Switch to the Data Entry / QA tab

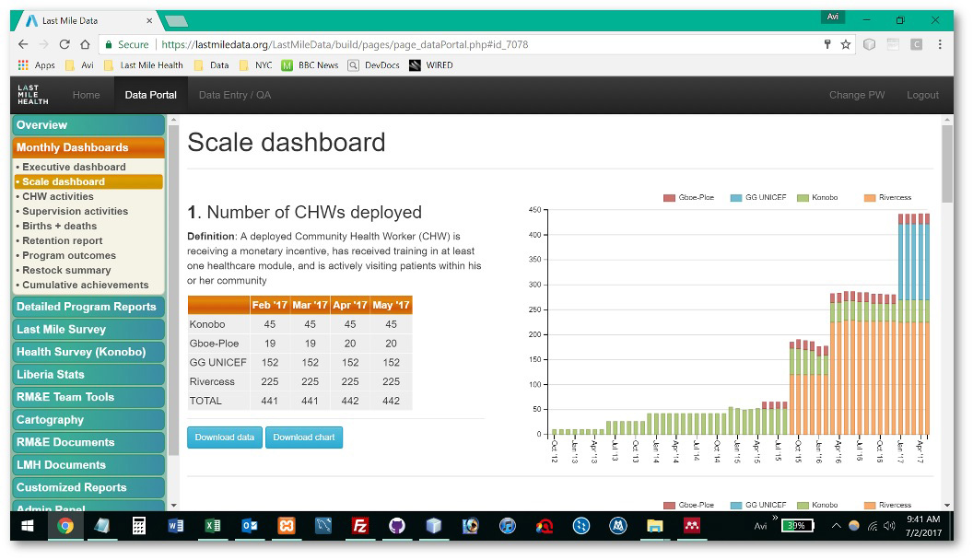235,95
